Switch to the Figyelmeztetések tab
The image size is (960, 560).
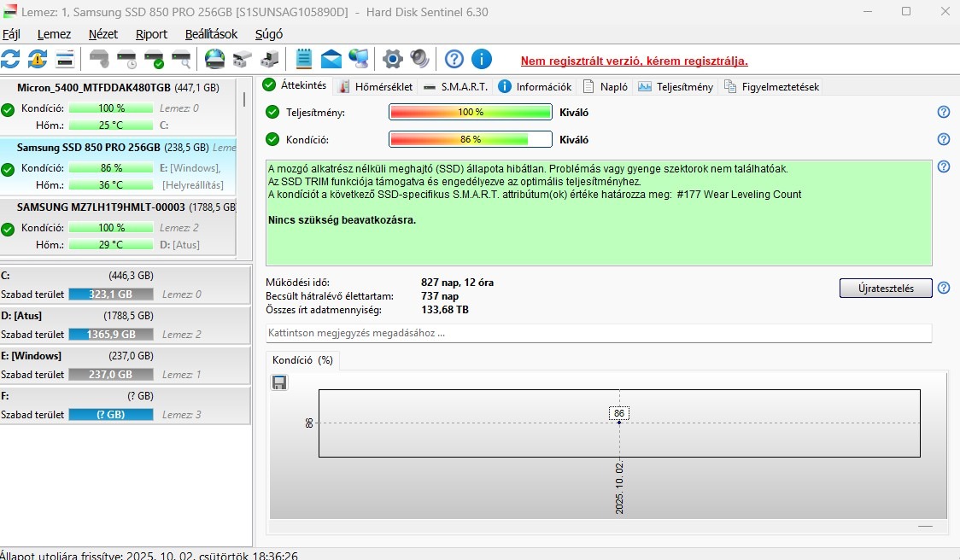(771, 87)
